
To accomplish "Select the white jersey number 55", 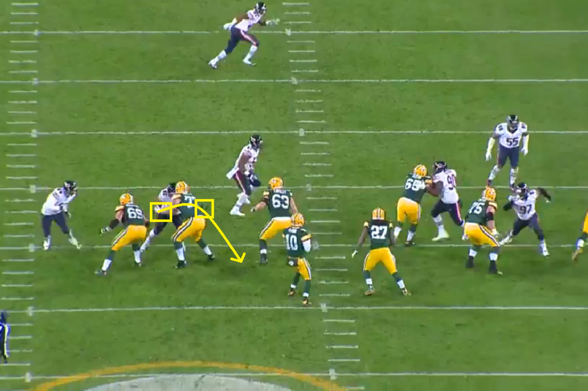I will pyautogui.click(x=512, y=142).
